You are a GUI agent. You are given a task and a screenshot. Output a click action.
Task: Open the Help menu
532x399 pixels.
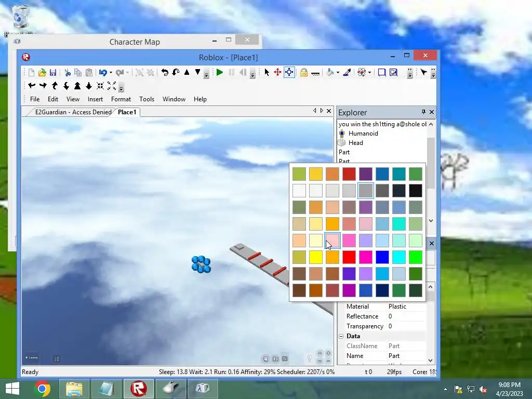(x=200, y=99)
